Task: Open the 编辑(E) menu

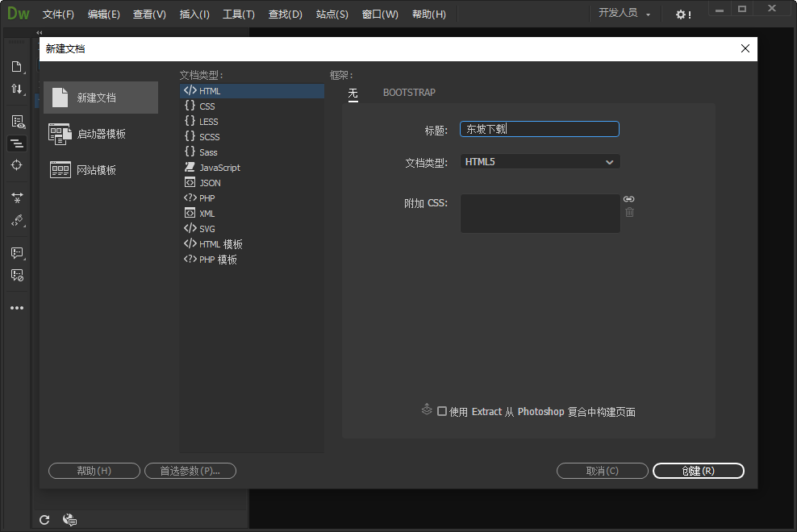Action: tap(104, 15)
